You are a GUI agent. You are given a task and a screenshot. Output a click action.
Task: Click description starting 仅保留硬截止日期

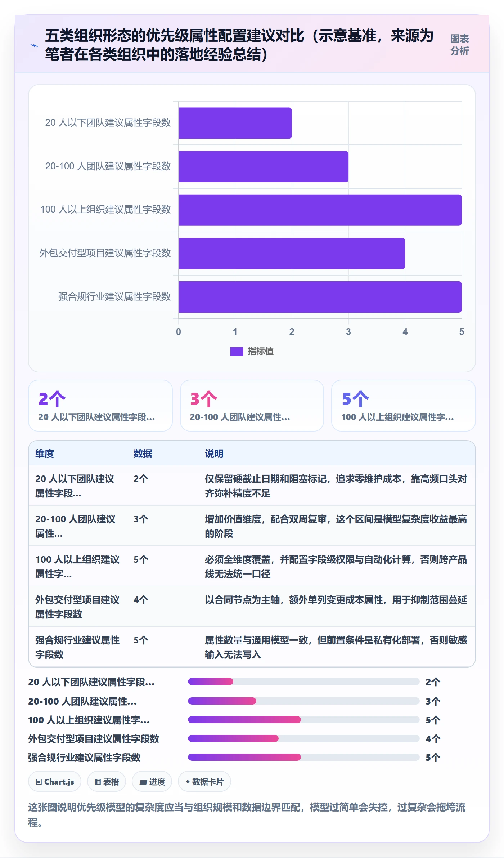click(336, 486)
